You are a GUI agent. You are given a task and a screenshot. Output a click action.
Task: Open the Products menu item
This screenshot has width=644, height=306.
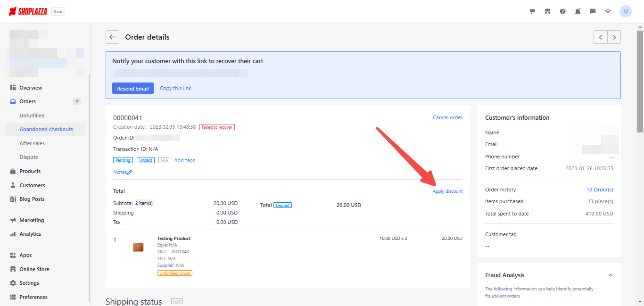(x=30, y=171)
